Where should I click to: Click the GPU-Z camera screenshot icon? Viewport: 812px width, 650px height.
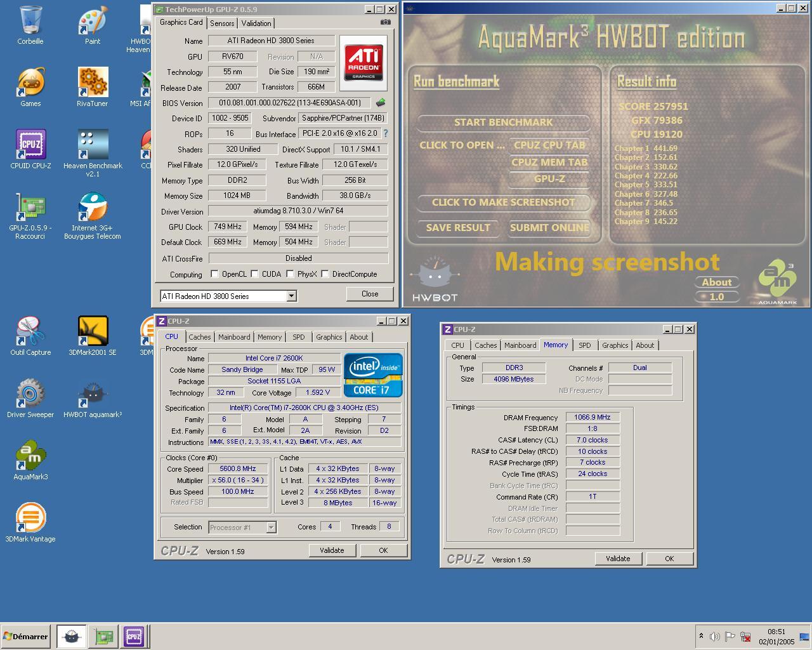coord(386,22)
